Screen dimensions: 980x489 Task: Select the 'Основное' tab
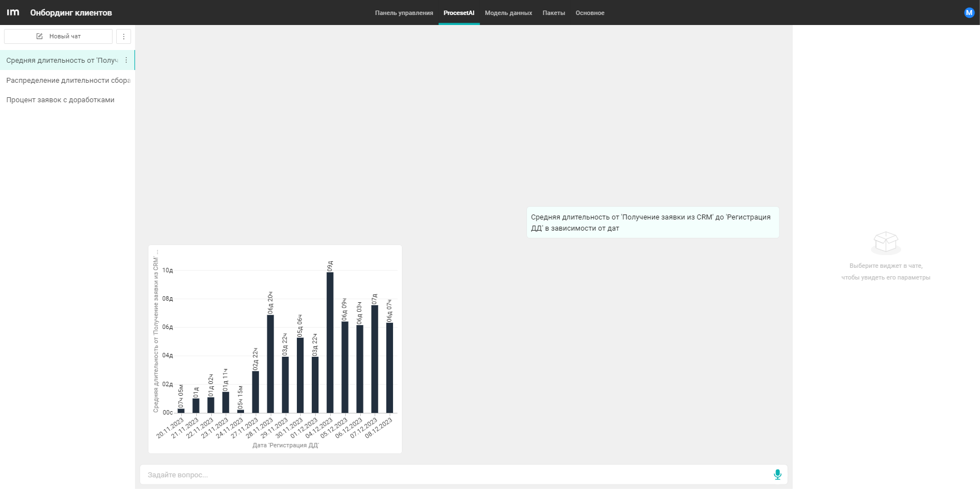tap(590, 13)
